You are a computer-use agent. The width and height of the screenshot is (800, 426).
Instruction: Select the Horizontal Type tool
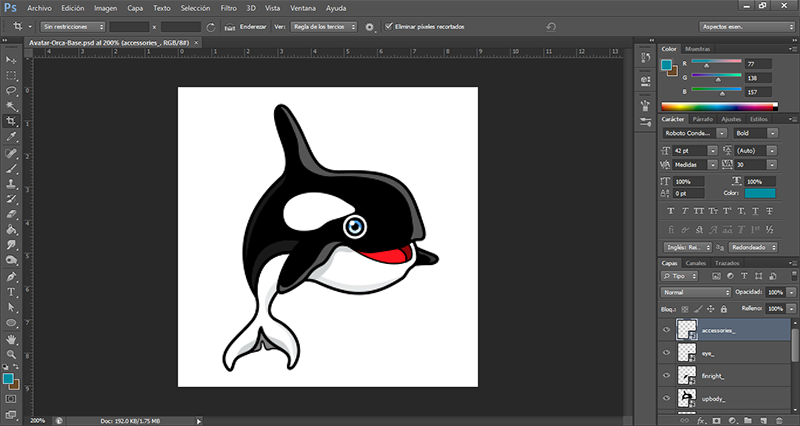coord(11,293)
